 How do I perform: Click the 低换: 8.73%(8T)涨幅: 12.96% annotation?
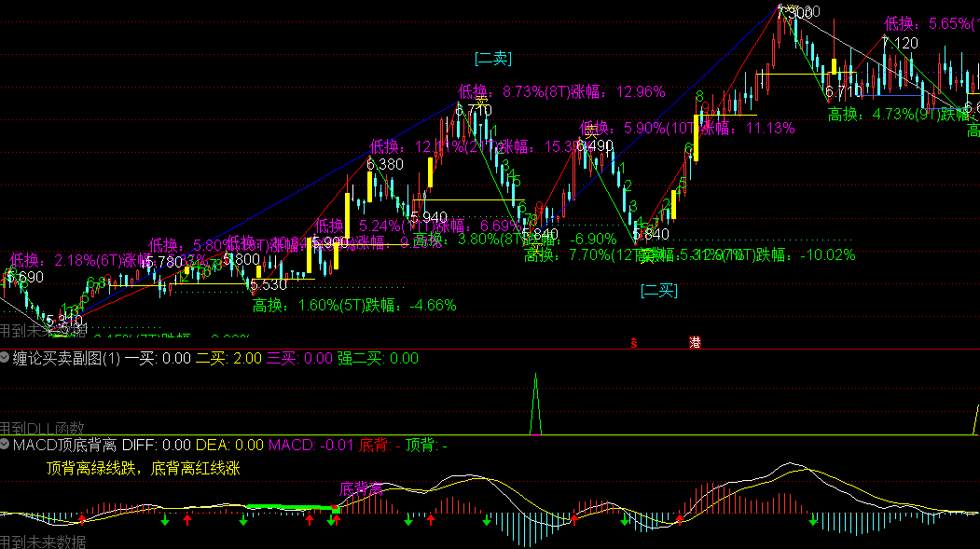[562, 92]
